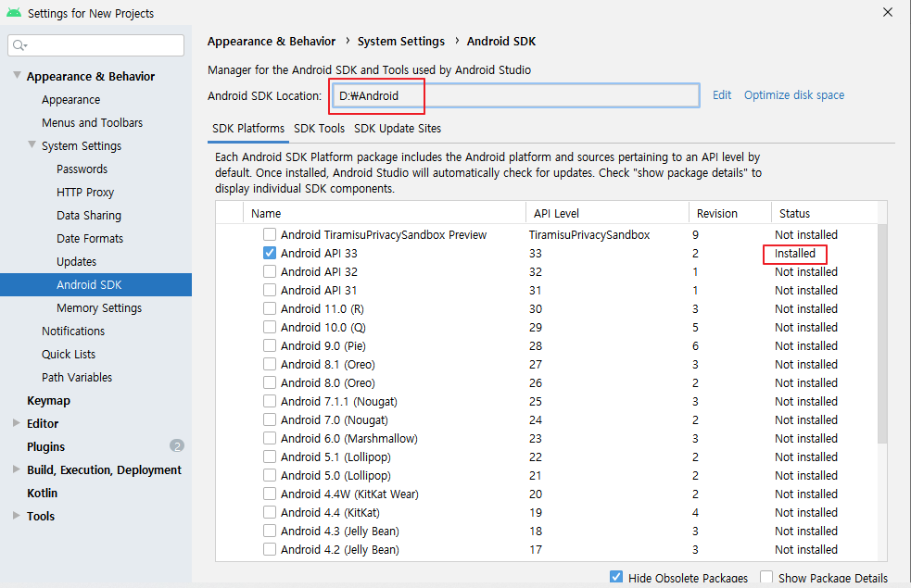Open Memory Settings page
Viewport: 911px width, 588px height.
click(x=99, y=308)
